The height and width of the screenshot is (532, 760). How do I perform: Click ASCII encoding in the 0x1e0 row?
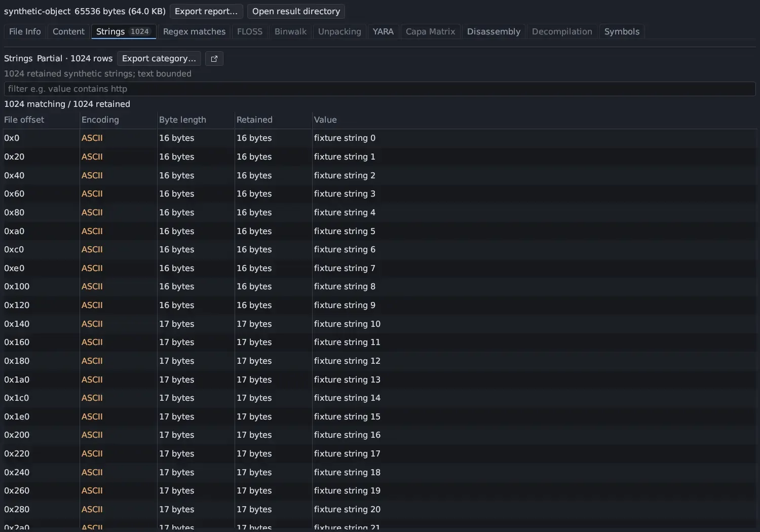pyautogui.click(x=92, y=416)
